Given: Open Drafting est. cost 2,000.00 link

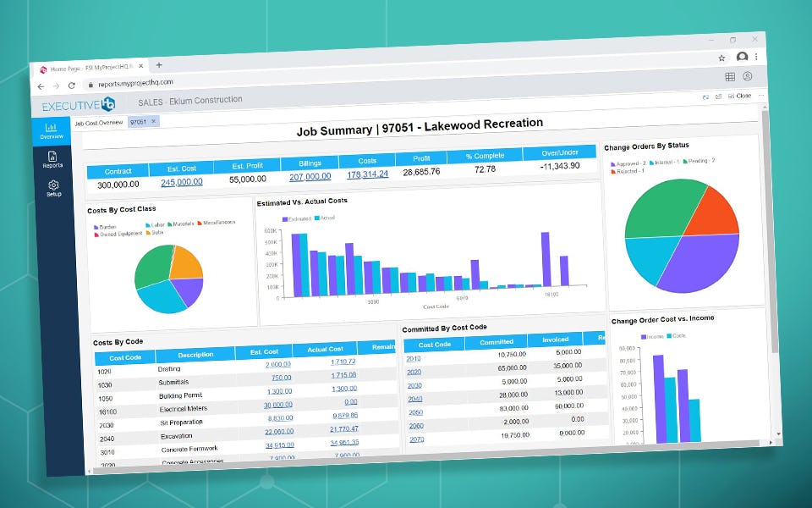Looking at the screenshot, I should pyautogui.click(x=278, y=364).
